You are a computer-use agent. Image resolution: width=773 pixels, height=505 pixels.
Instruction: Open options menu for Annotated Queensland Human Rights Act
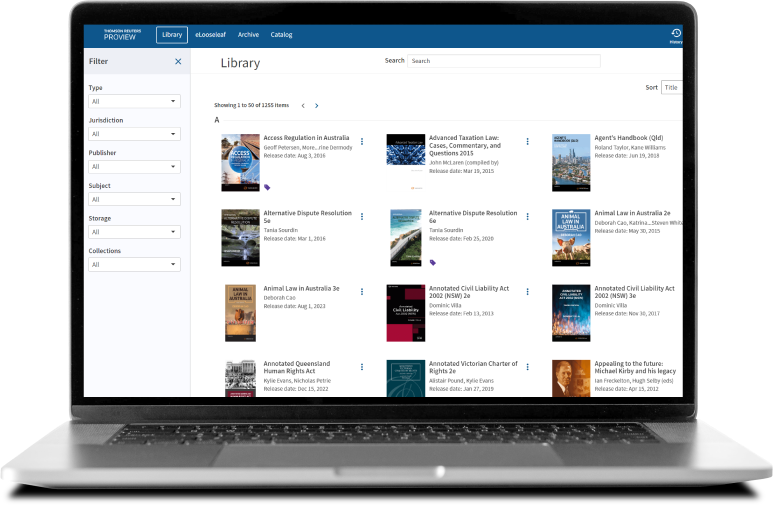362,367
